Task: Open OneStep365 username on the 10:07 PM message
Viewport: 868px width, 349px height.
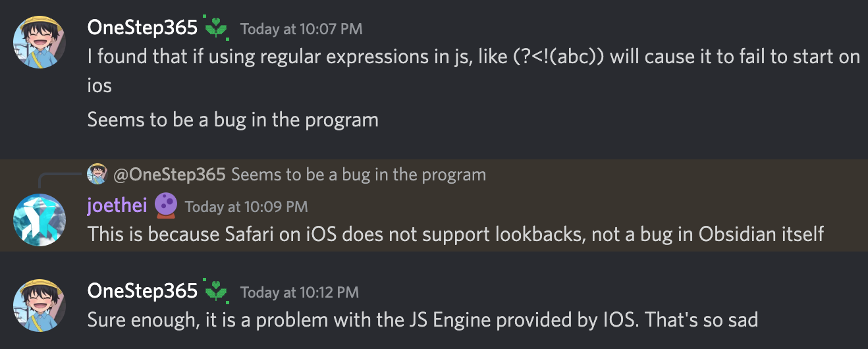Action: (x=142, y=28)
